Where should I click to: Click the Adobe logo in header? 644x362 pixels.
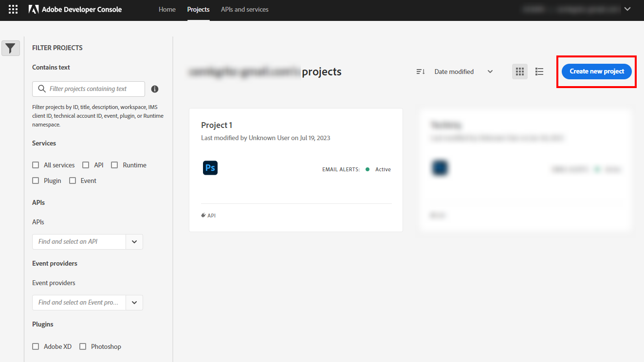(x=34, y=9)
